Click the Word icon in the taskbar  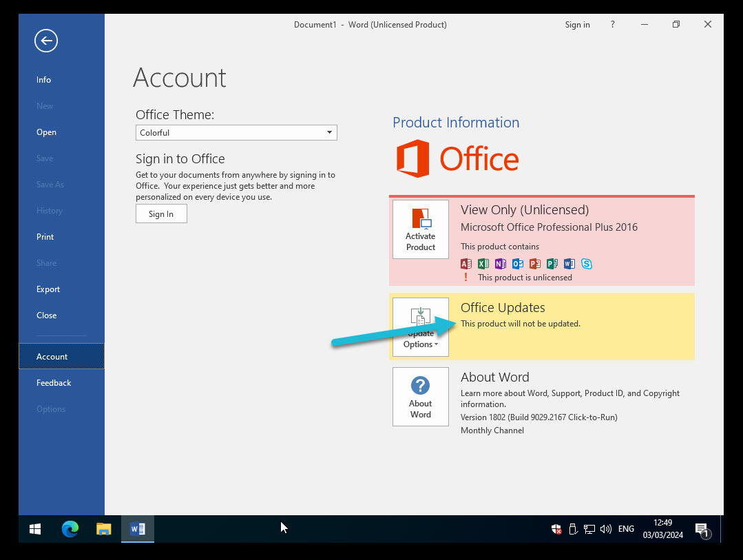click(x=138, y=529)
